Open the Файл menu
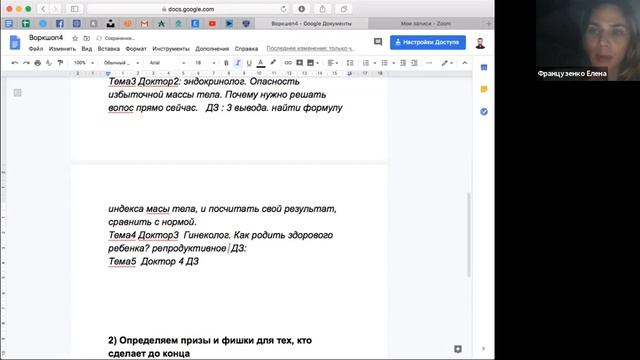 tap(36, 49)
